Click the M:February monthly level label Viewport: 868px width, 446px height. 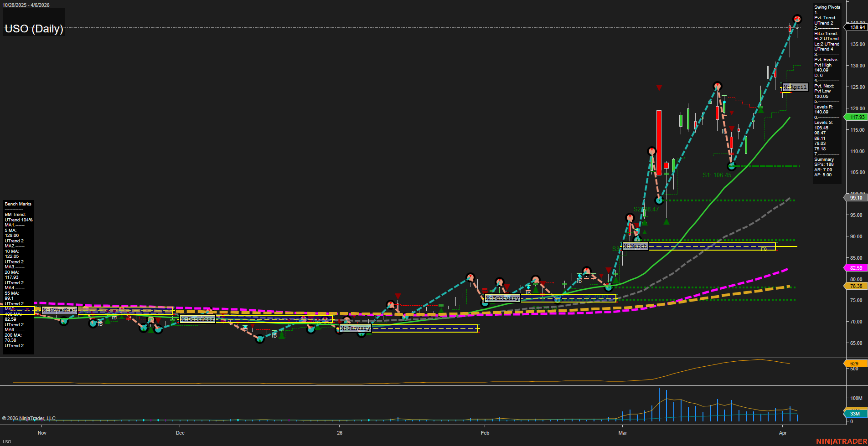point(502,298)
